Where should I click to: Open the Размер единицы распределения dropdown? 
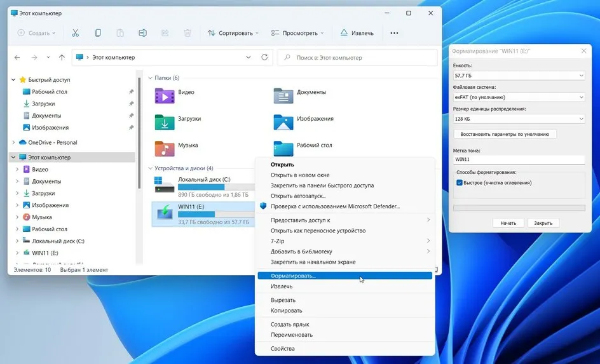click(519, 119)
